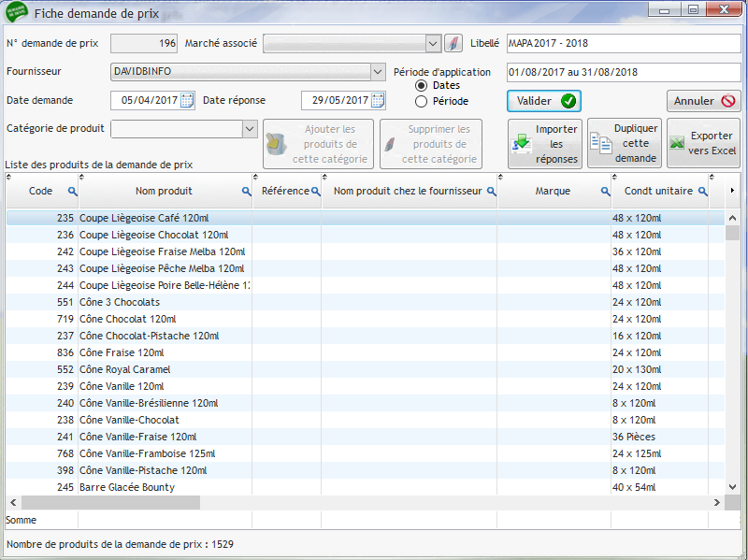This screenshot has height=560, width=748.
Task: Click eraser icon next to Marché associé
Action: (453, 43)
